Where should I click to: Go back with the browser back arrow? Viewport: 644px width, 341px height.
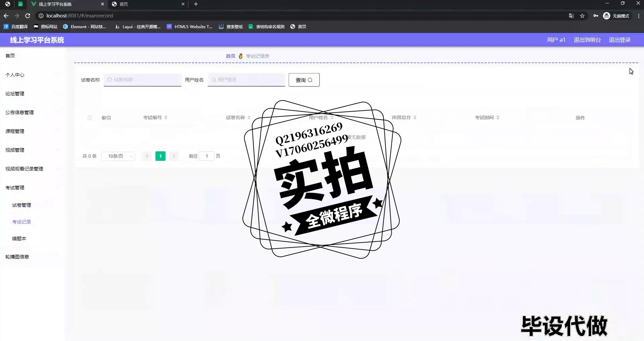[6, 16]
